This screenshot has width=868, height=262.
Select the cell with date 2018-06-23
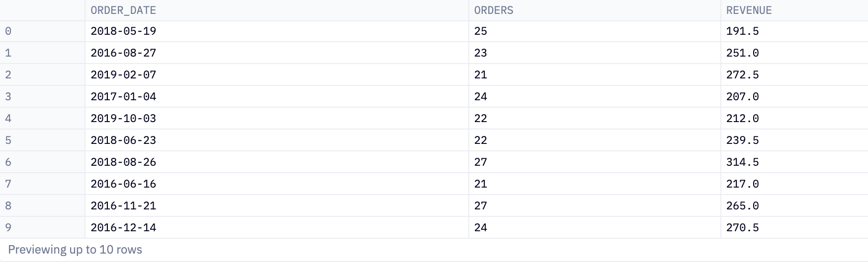point(276,140)
